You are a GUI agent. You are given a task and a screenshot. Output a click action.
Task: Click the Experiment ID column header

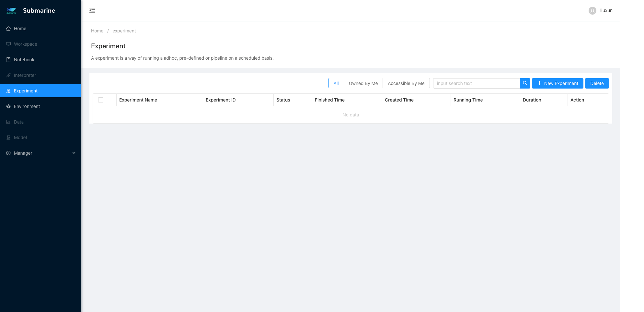[x=238, y=100]
